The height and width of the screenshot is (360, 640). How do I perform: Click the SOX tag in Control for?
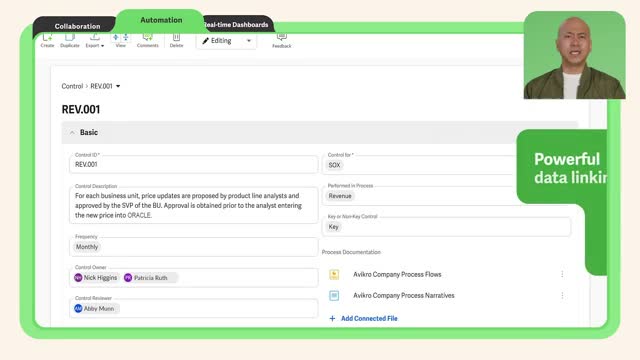[x=334, y=165]
